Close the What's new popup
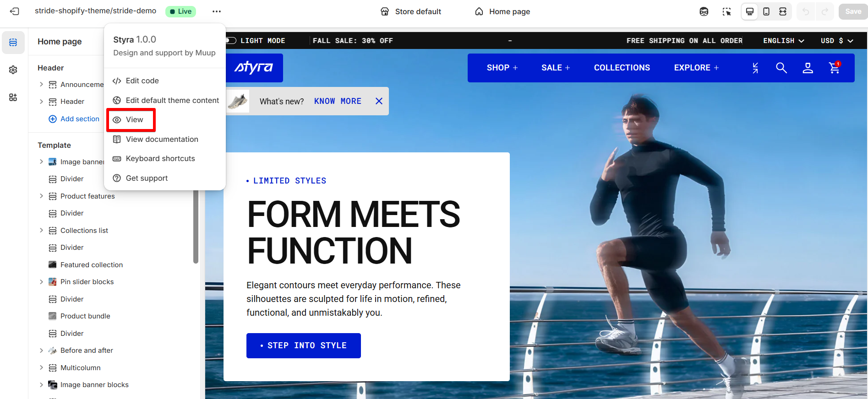 click(379, 101)
